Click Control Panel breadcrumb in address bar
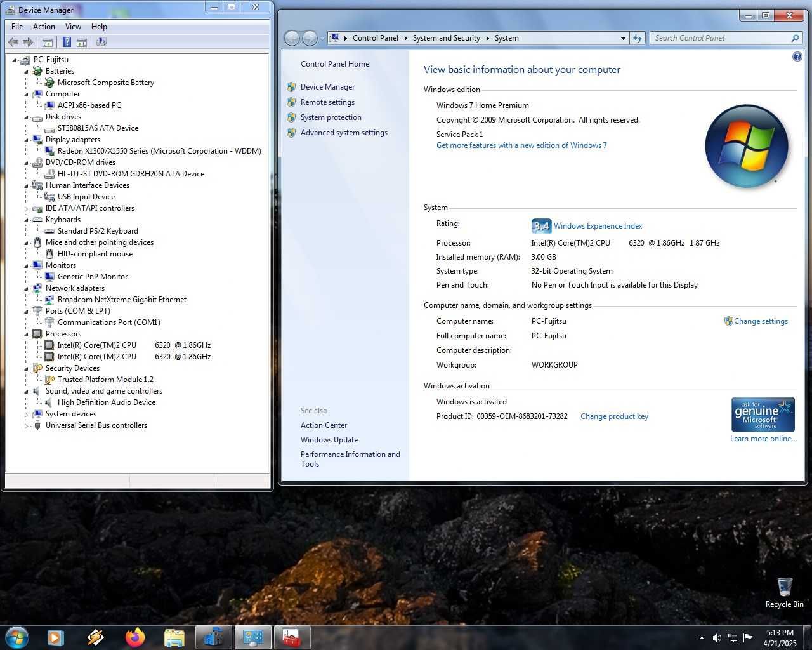 tap(376, 38)
